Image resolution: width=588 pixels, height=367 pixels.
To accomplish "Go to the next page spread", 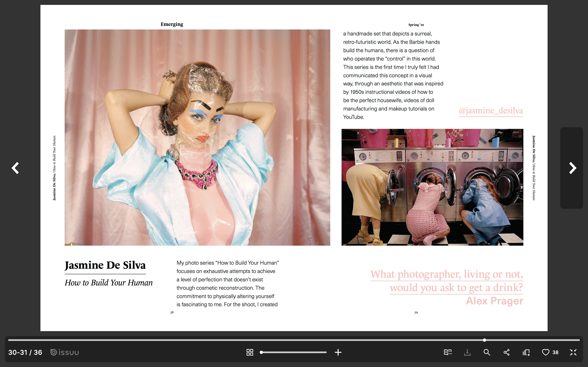I will pos(572,168).
